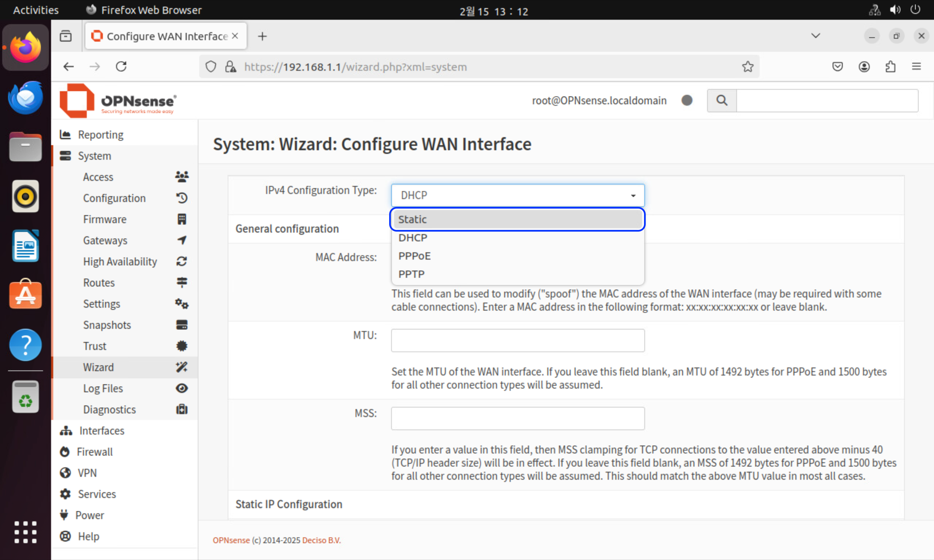Open the Firefox account icon
The width and height of the screenshot is (934, 560).
click(864, 67)
